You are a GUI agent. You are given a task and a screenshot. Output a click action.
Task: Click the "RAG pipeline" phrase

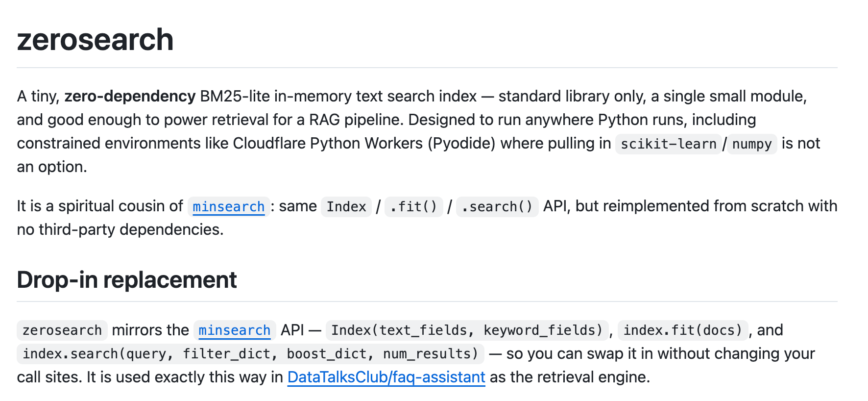point(357,120)
